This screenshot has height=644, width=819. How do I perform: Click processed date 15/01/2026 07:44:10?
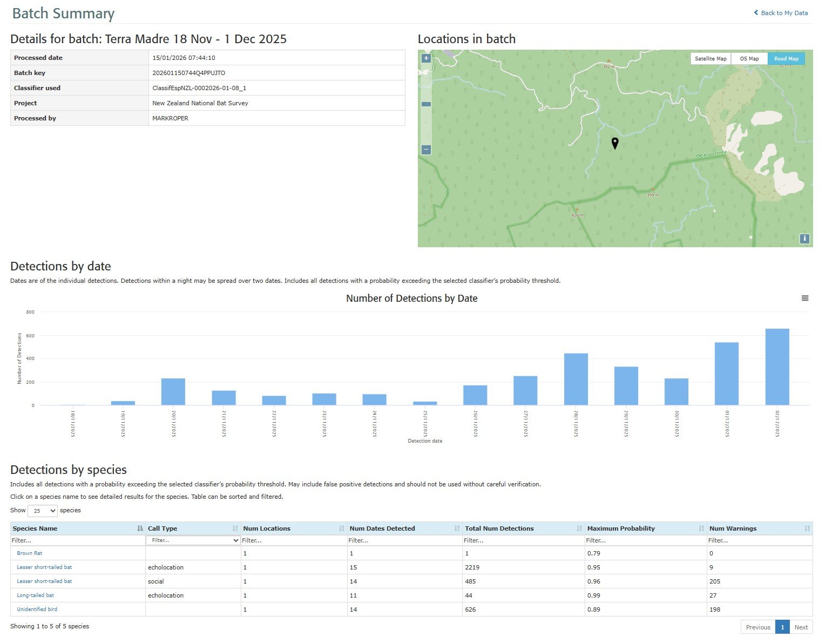tap(184, 58)
